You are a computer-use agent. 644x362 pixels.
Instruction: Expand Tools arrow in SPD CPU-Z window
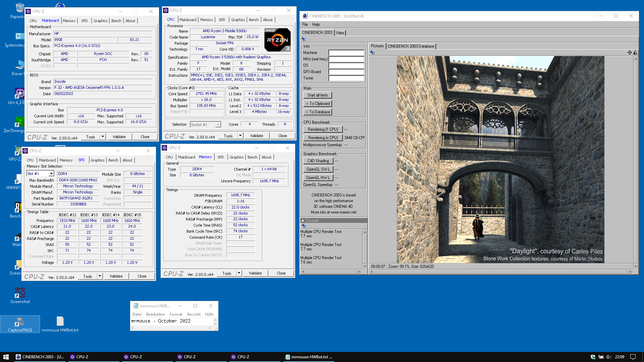[x=100, y=276]
